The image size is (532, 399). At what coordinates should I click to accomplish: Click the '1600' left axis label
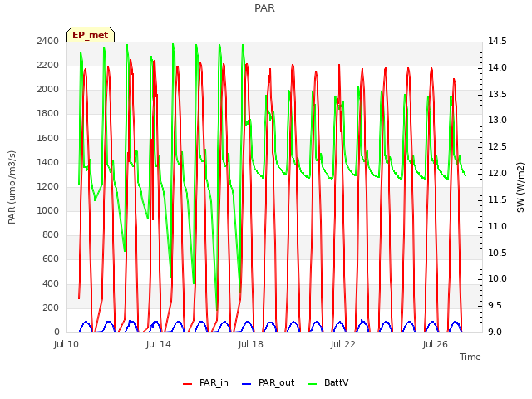(48, 138)
